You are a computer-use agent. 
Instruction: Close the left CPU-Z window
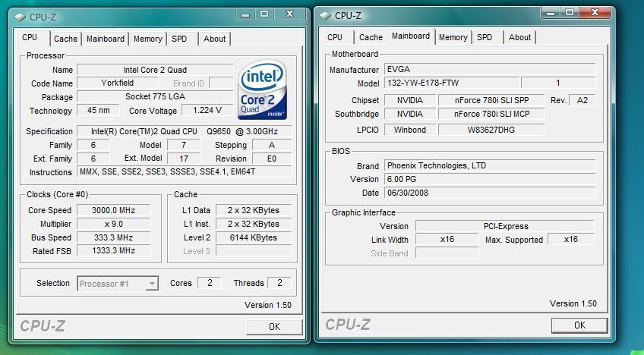point(289,14)
